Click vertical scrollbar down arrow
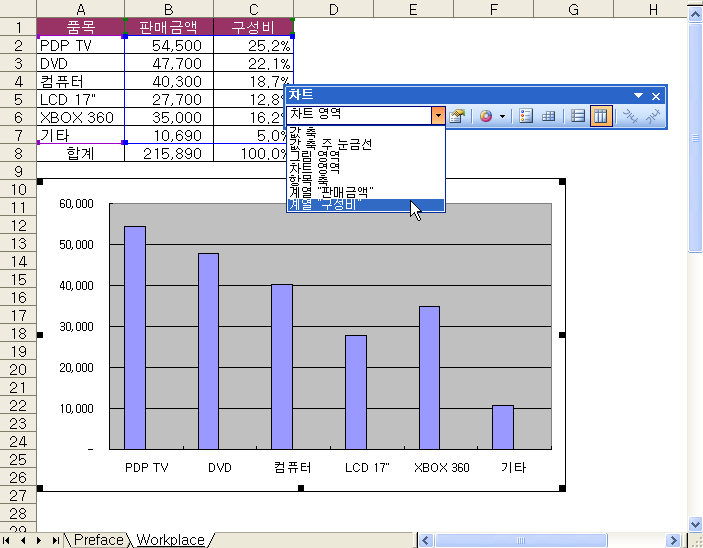703x548 pixels. click(x=695, y=523)
